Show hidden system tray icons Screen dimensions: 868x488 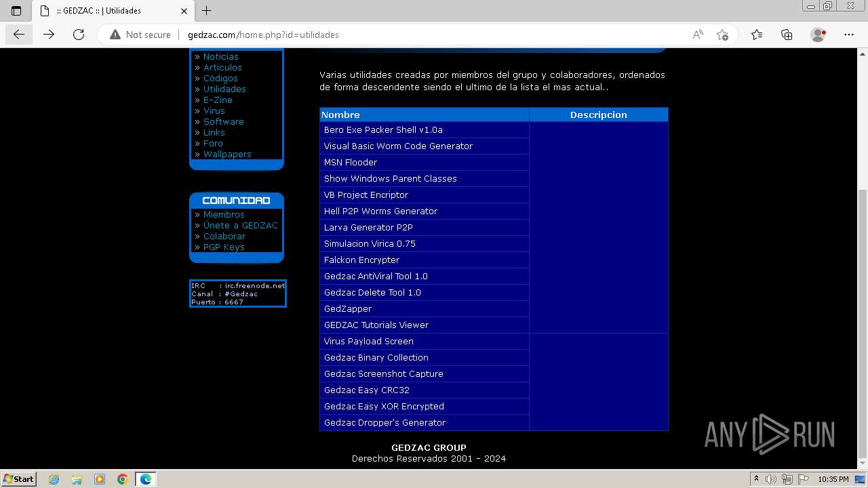(756, 479)
